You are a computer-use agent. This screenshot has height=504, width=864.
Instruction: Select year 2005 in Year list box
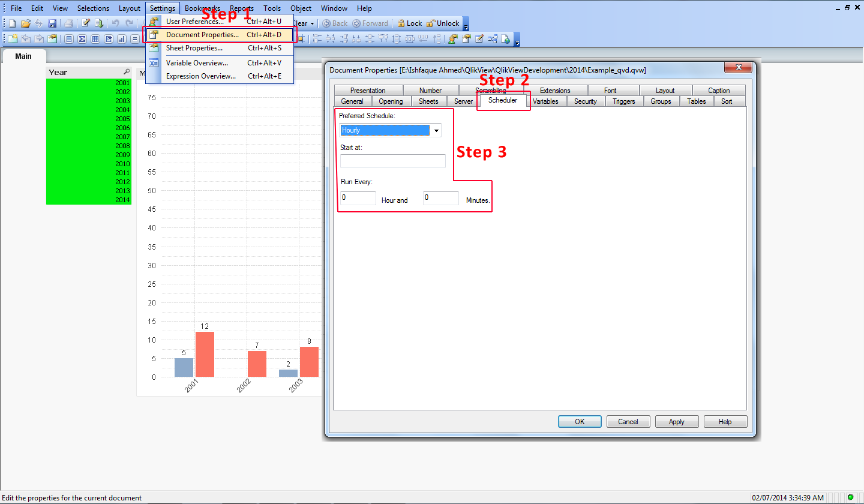click(89, 119)
